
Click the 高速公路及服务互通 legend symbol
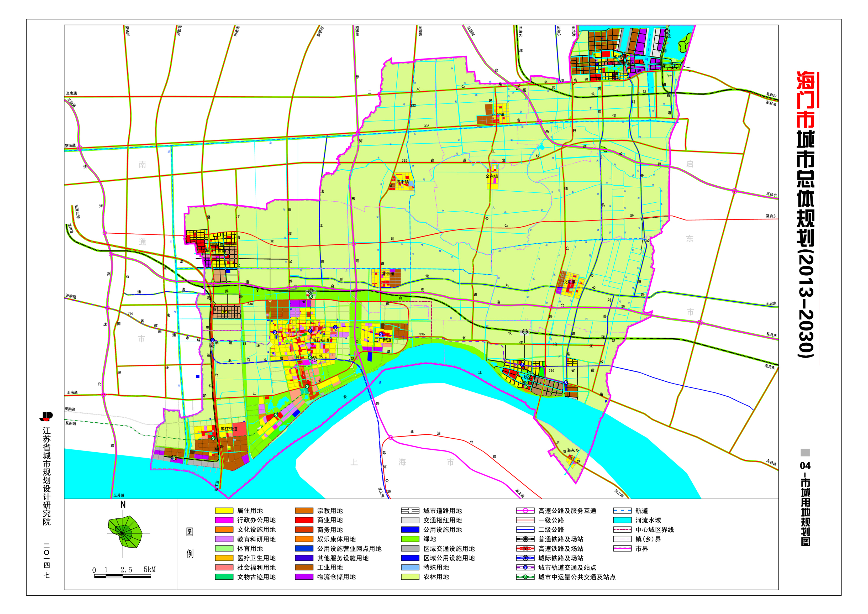[x=525, y=511]
